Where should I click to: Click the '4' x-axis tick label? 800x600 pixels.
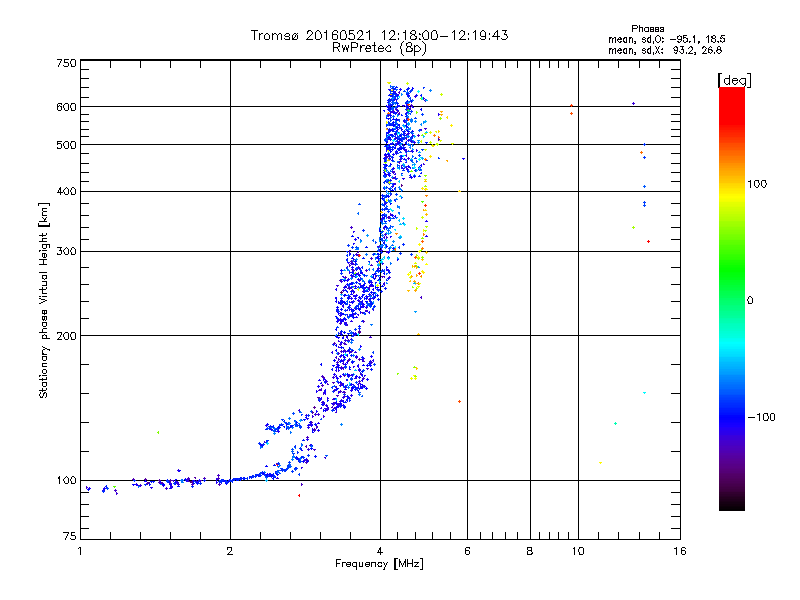[380, 551]
